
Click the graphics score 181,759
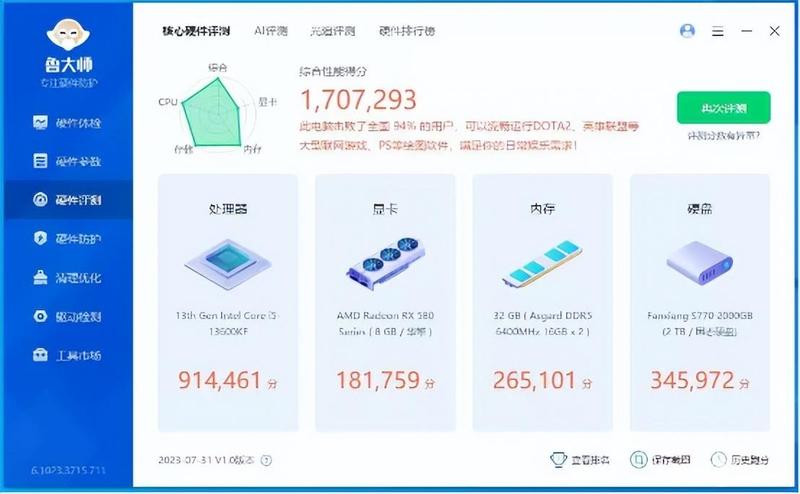[x=378, y=380]
